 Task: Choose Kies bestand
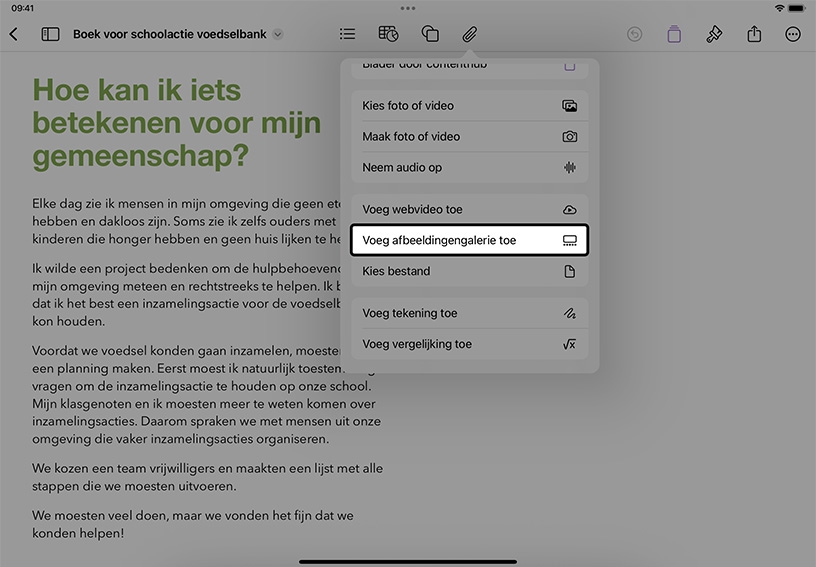click(470, 271)
